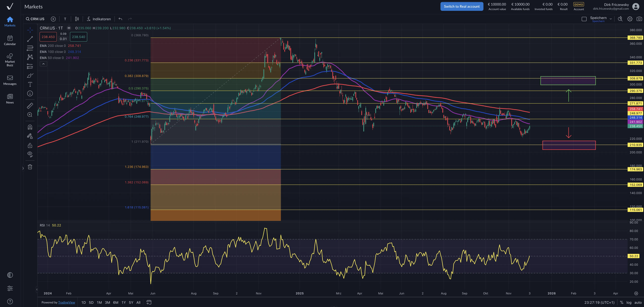Open Calendar in left sidebar
This screenshot has height=307, width=644.
click(10, 40)
